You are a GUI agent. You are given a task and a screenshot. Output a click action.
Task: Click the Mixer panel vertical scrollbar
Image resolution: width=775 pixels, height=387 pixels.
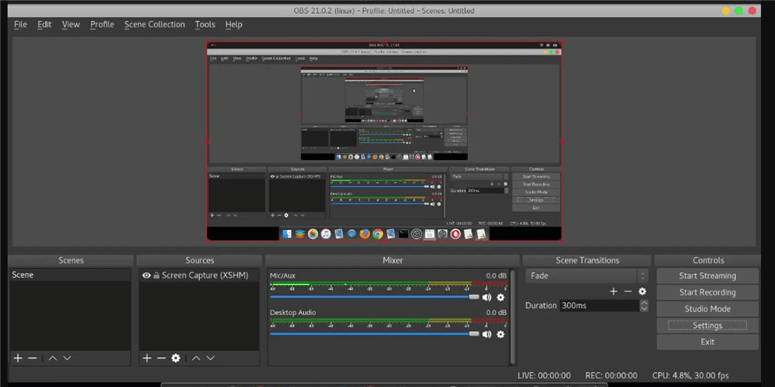(x=512, y=316)
